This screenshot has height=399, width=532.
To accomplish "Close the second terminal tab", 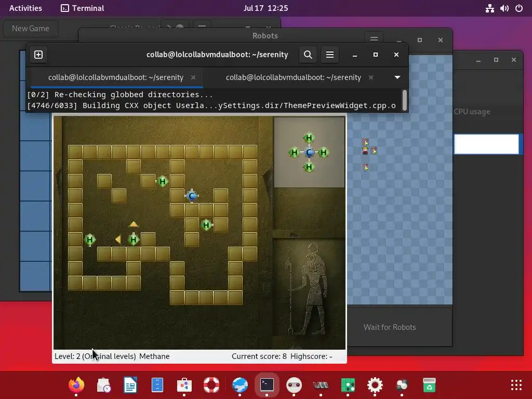I will click(x=371, y=77).
